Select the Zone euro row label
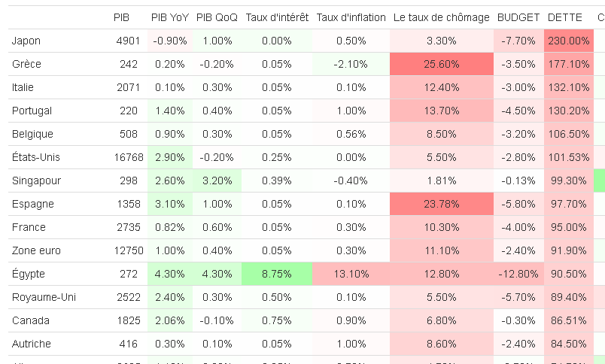This screenshot has width=605, height=364. click(x=36, y=250)
